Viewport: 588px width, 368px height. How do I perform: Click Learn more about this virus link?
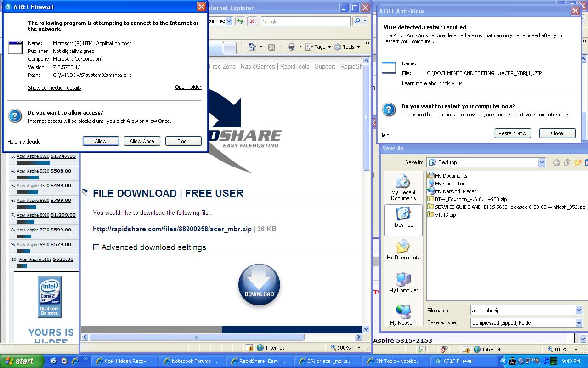(432, 83)
